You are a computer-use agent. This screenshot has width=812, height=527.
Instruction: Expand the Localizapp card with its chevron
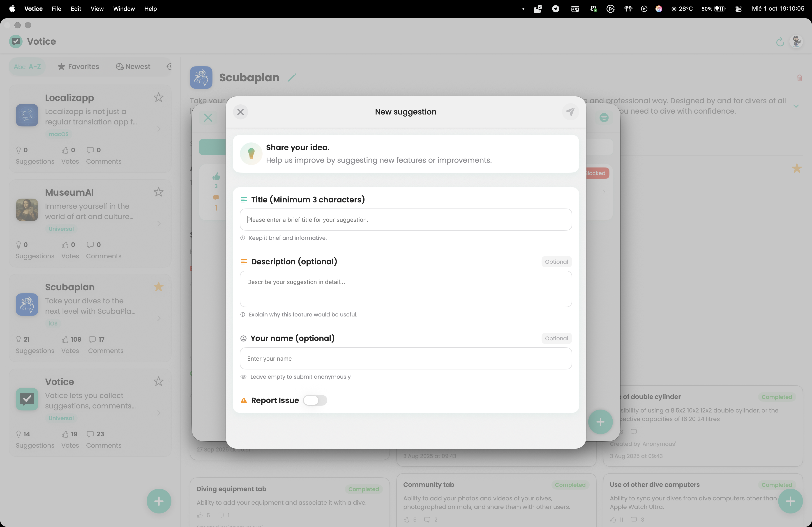(159, 129)
